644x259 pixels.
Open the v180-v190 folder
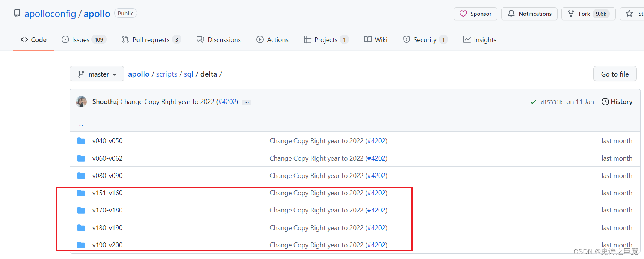tap(107, 228)
